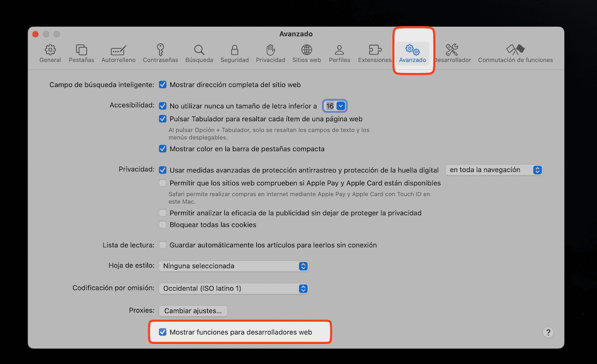Select the Avanzado gears tab
Viewport: 597px width, 364px height.
point(412,53)
